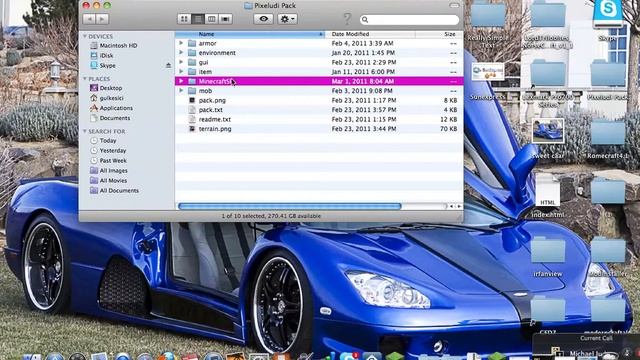Quick Look the selection with the eye button

[x=263, y=19]
